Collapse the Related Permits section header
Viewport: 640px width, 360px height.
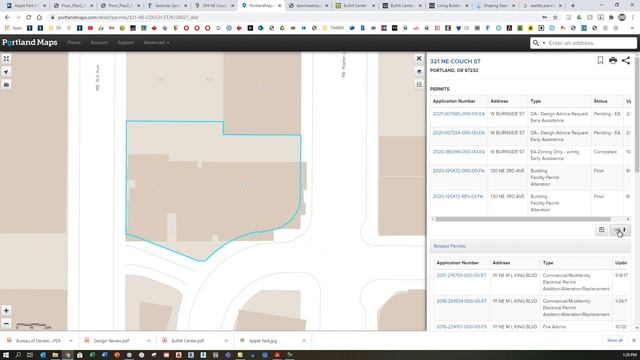[x=531, y=246]
